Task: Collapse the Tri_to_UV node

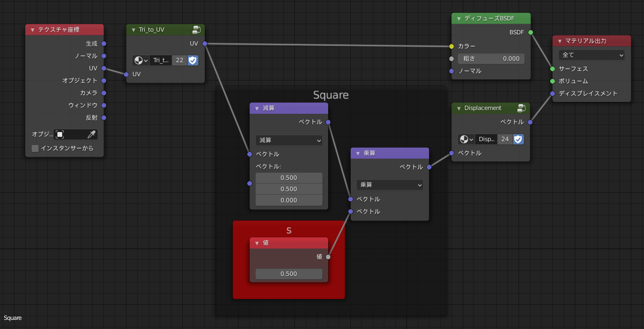Action: [x=134, y=30]
